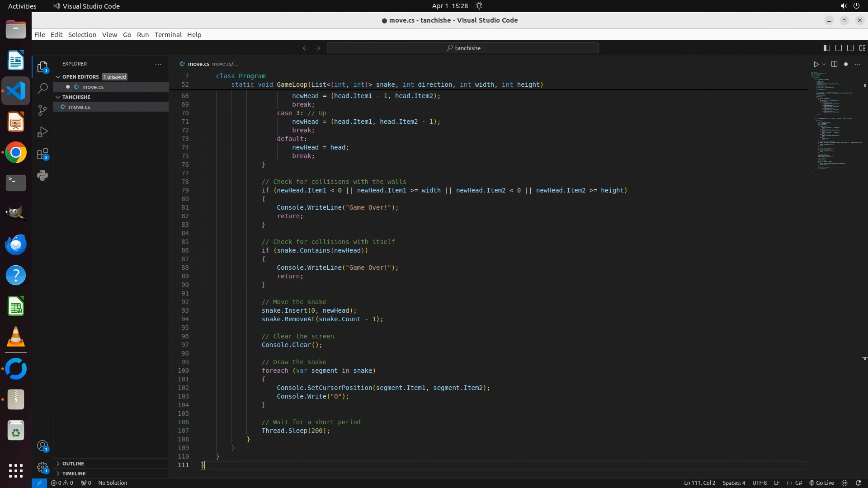
Task: Open the Search view in activity bar
Action: (42, 89)
